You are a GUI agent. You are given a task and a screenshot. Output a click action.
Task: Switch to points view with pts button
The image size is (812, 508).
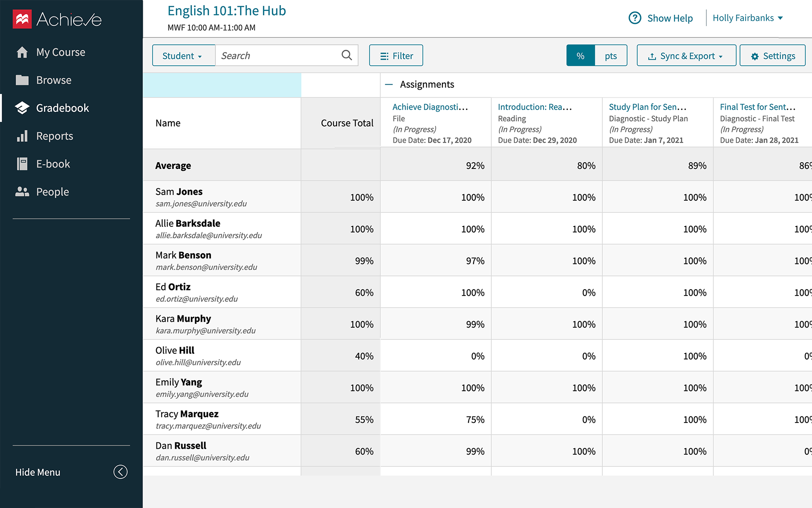610,55
